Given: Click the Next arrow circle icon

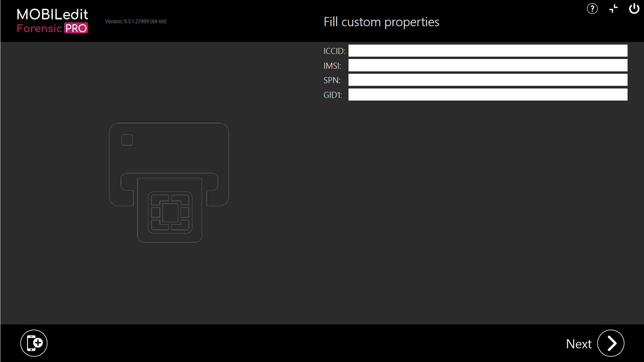Looking at the screenshot, I should (x=610, y=343).
